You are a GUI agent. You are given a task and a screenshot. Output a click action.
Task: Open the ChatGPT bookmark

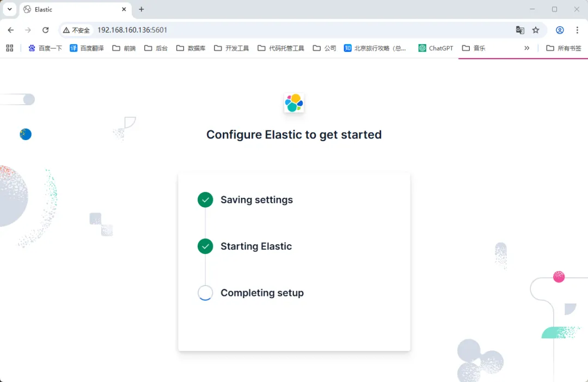(436, 48)
